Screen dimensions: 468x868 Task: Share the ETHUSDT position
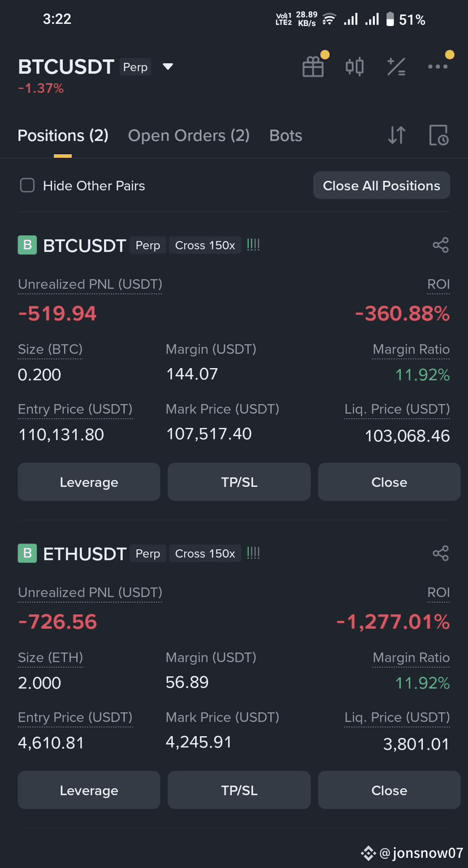pyautogui.click(x=440, y=554)
